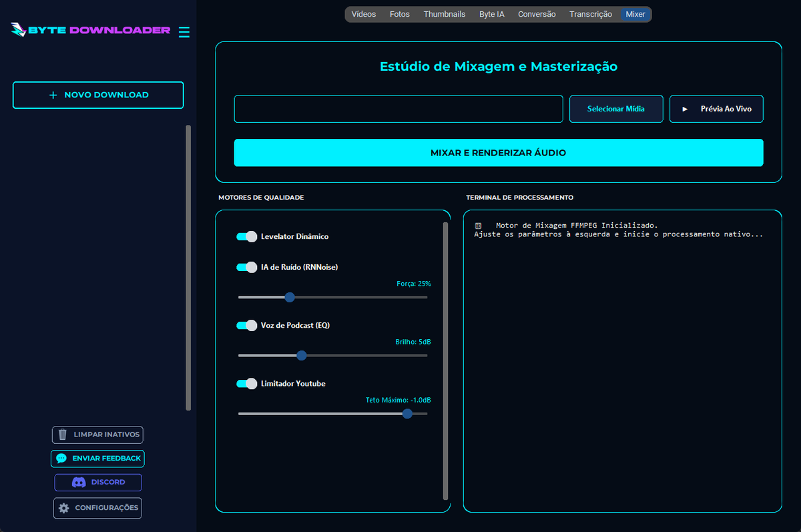This screenshot has height=532, width=801.
Task: Click the "Força: 25%" value label
Action: 414,284
